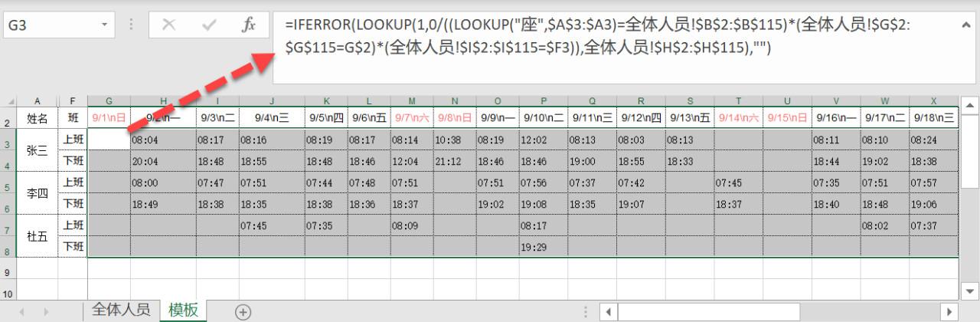Select column G header
This screenshot has width=980, height=322.
pyautogui.click(x=109, y=101)
